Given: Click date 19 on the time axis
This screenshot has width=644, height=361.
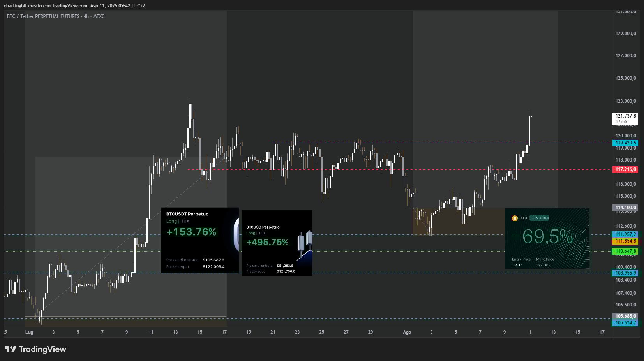Looking at the screenshot, I should (249, 332).
